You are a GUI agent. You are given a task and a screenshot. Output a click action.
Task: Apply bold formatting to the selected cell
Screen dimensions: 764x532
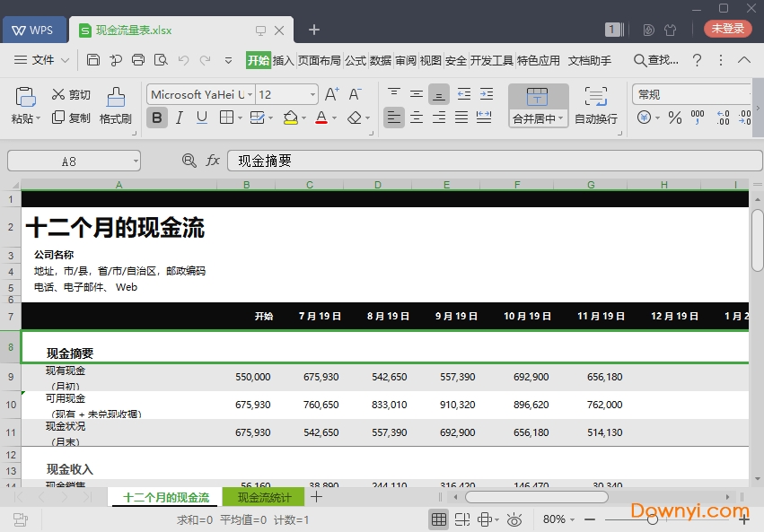[157, 118]
